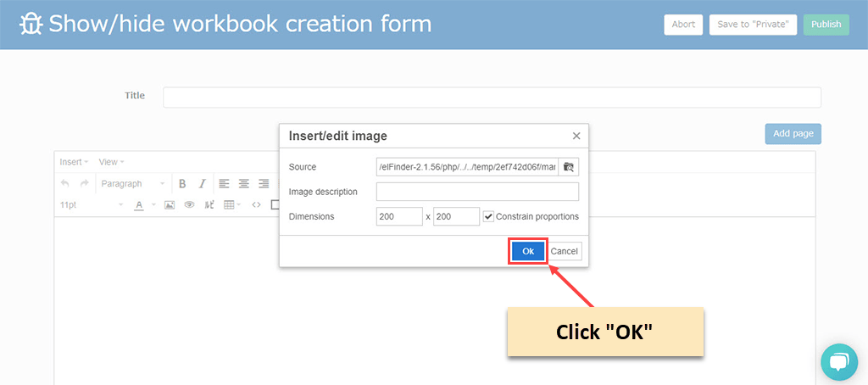
Task: Click the Preview eye icon
Action: (x=190, y=204)
